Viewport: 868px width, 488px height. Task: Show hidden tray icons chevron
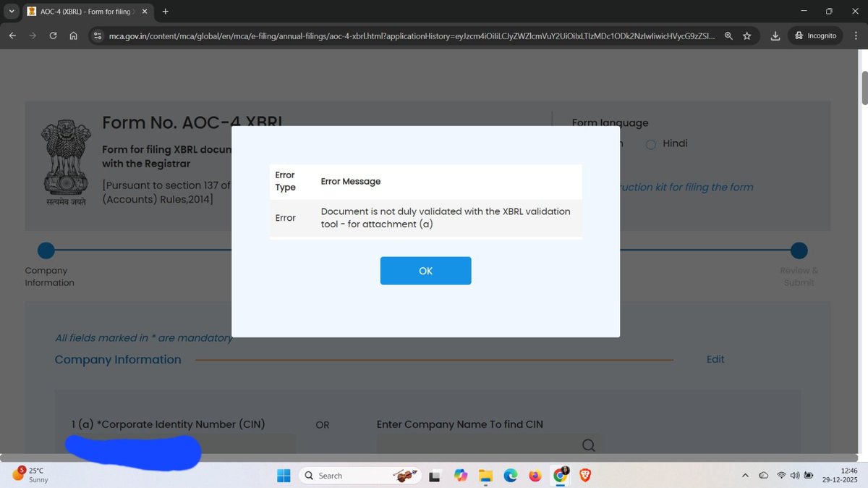[x=745, y=476]
